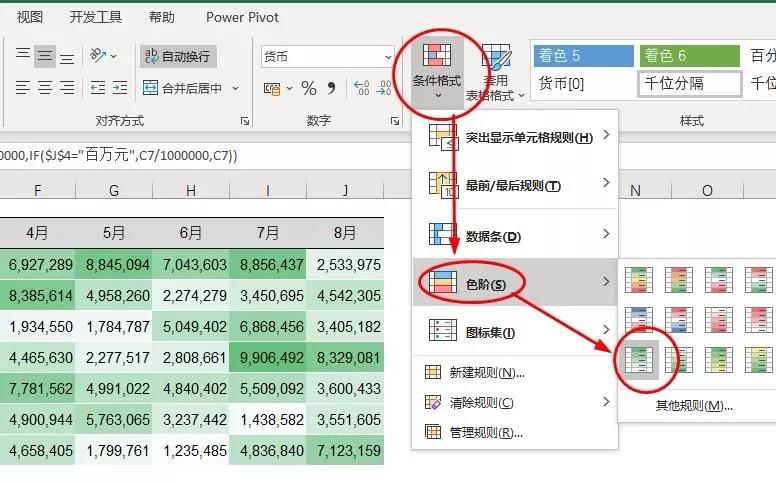Switch to the 开发工具 ribbon tab
Screen dimensions: 776x483
coord(96,17)
